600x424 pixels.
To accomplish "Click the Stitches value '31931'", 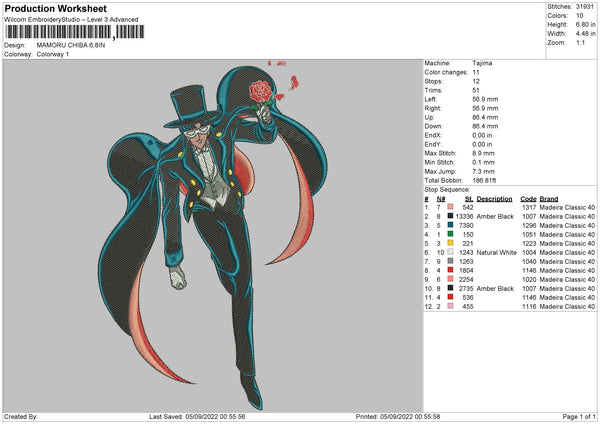I will [585, 7].
